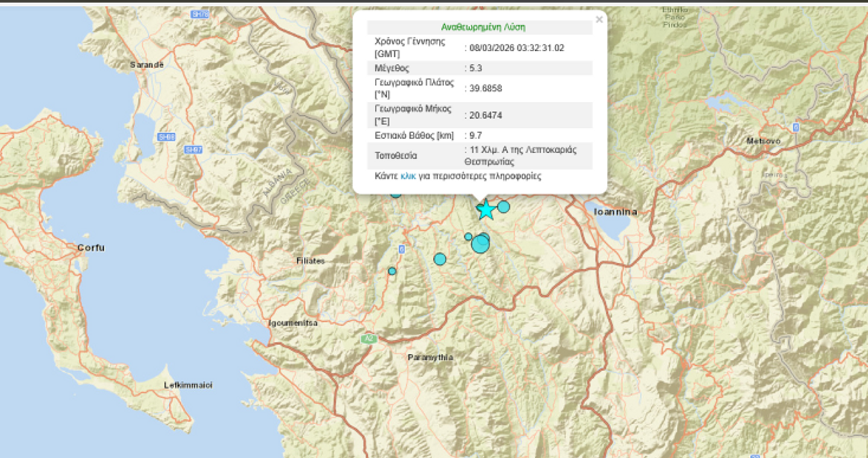Click the route 6 shield near Metsovo
The height and width of the screenshot is (458, 868).
[796, 127]
